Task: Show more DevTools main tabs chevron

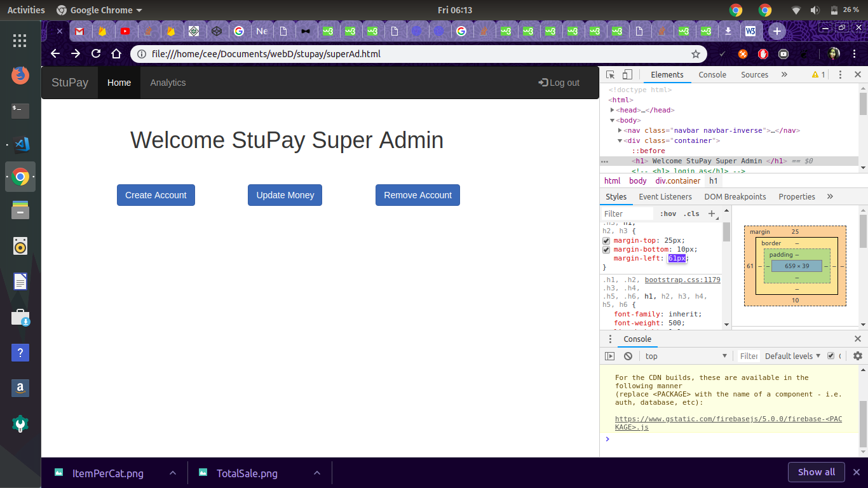Action: 784,74
